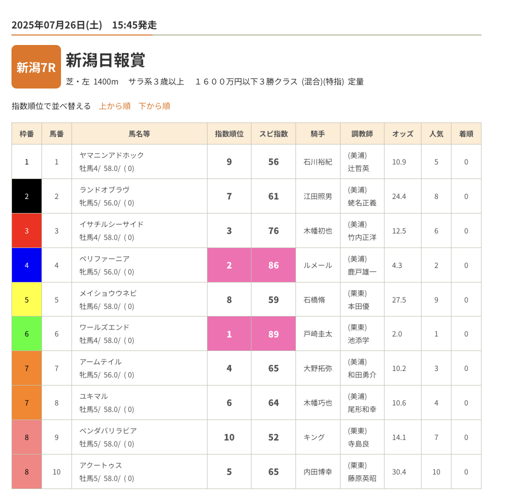Click the green frame 6 color cell

(27, 334)
